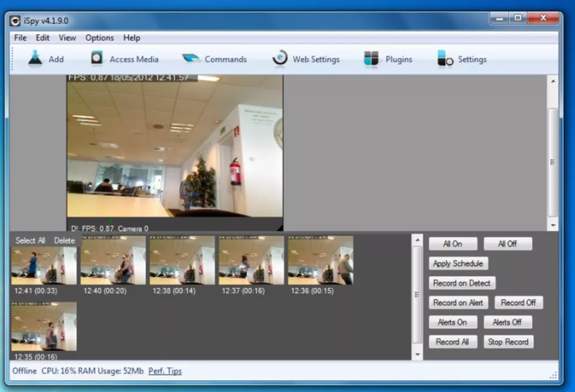Click the Offline status text
Screen dimensions: 575x392
tap(25, 371)
